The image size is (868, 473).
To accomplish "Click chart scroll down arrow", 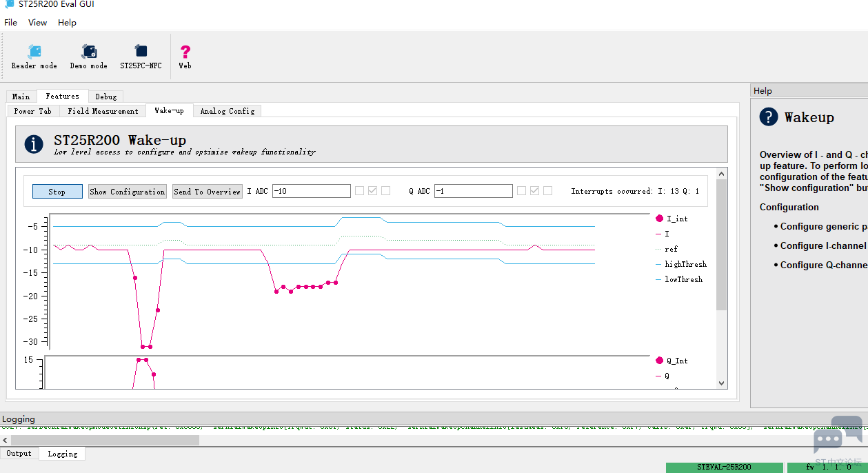I will tap(721, 383).
